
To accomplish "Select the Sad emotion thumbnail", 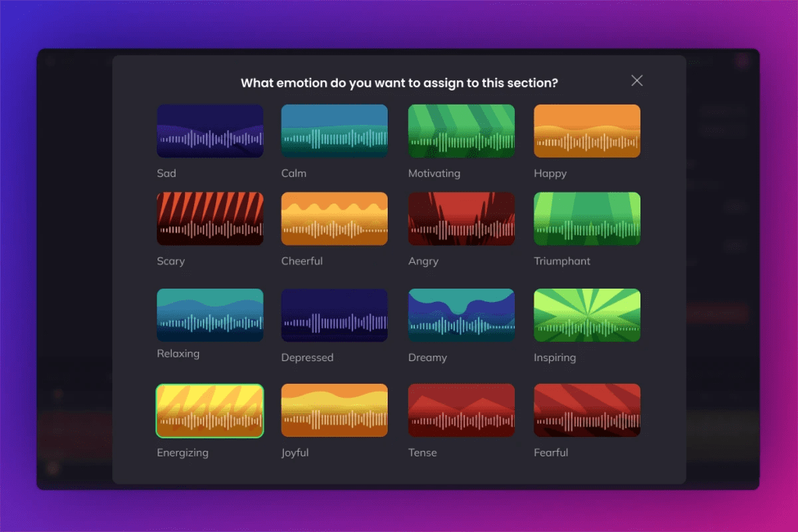I will (x=210, y=131).
